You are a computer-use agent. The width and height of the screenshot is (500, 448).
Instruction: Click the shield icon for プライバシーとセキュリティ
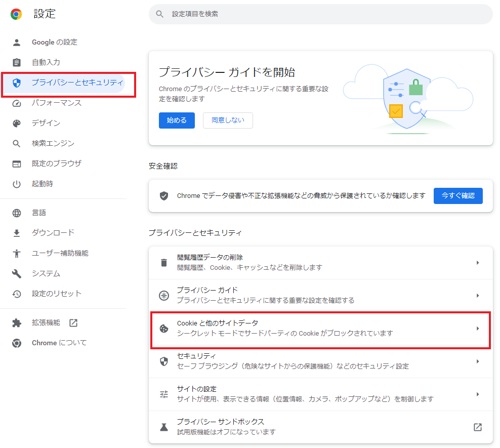pos(17,83)
